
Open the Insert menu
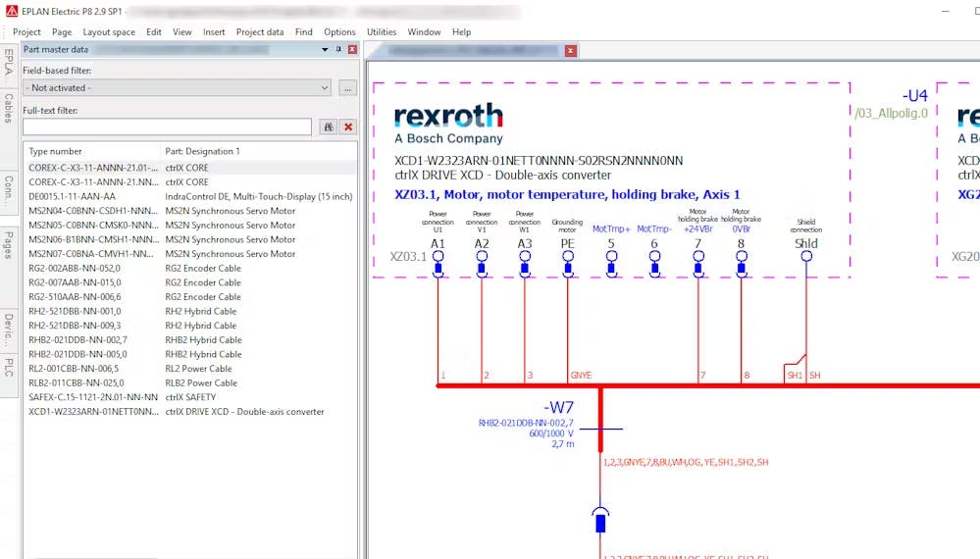(x=214, y=31)
